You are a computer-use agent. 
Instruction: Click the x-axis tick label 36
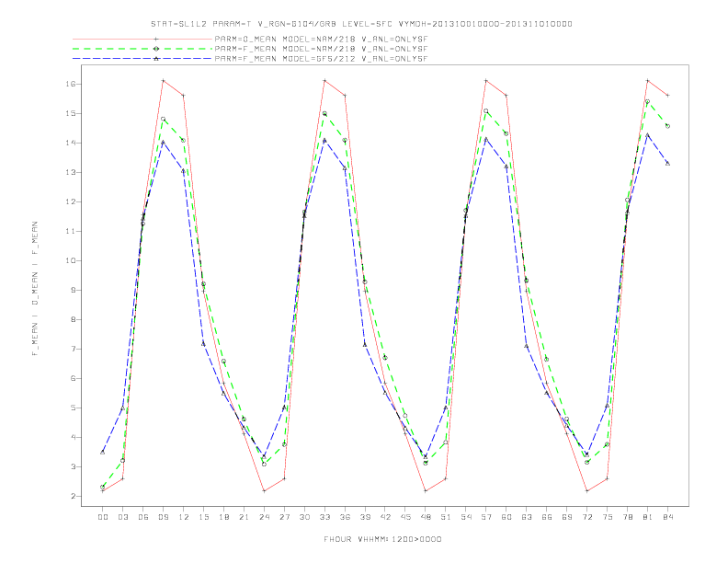pos(345,517)
